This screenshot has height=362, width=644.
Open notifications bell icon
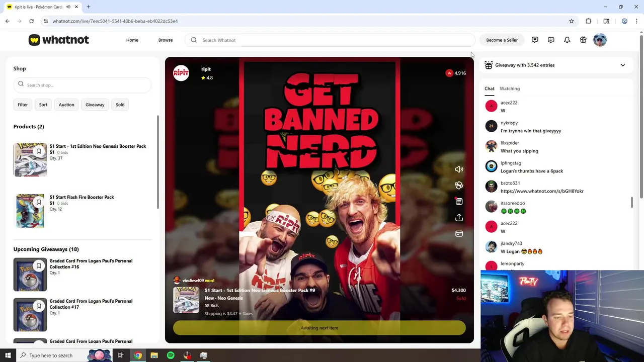[x=567, y=40]
